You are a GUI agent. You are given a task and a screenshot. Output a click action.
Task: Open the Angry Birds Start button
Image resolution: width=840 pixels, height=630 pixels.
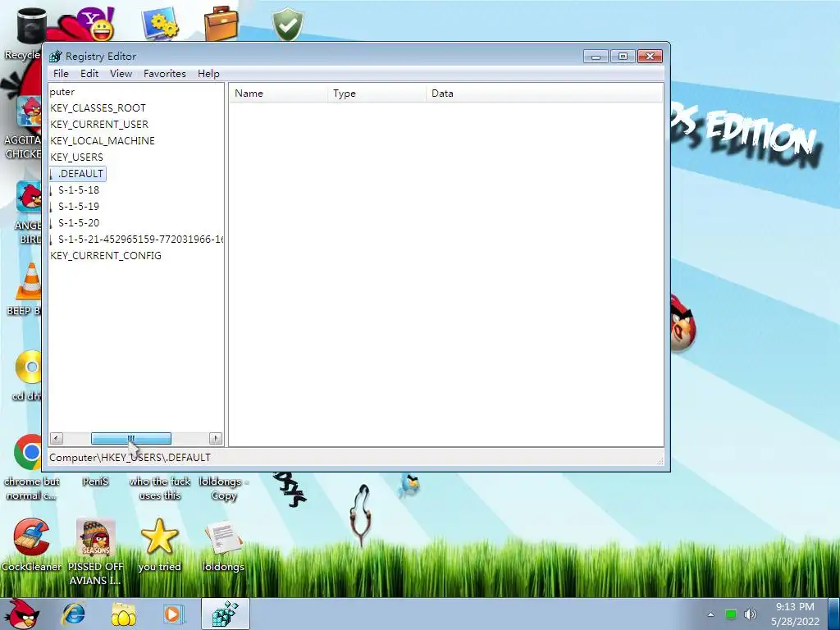tap(21, 614)
